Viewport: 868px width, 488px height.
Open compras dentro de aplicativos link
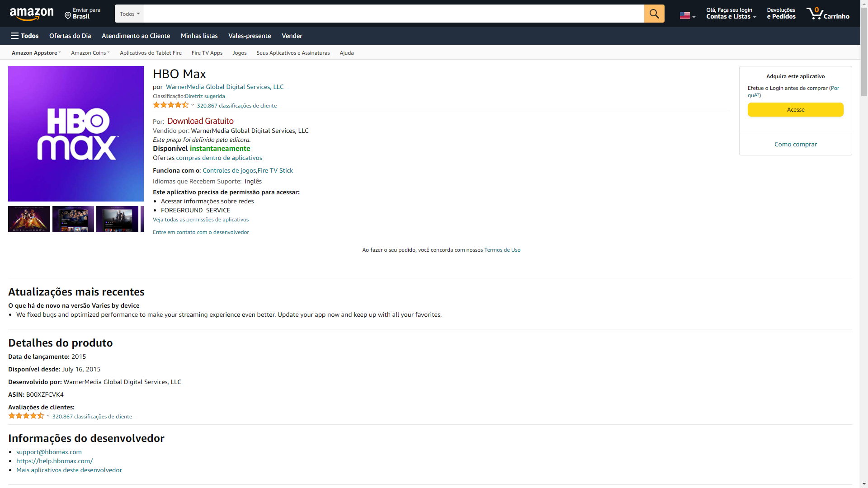219,158
